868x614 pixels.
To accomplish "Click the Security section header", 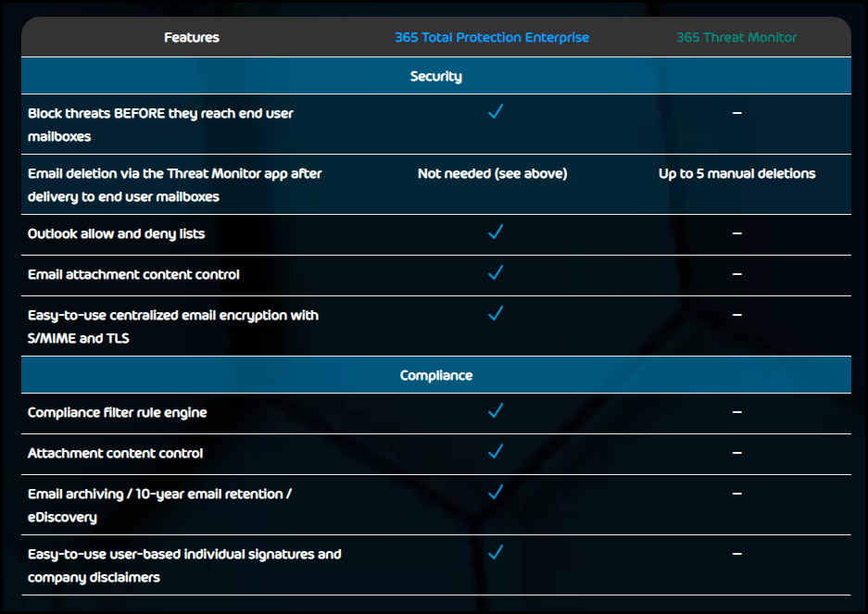I will point(436,76).
